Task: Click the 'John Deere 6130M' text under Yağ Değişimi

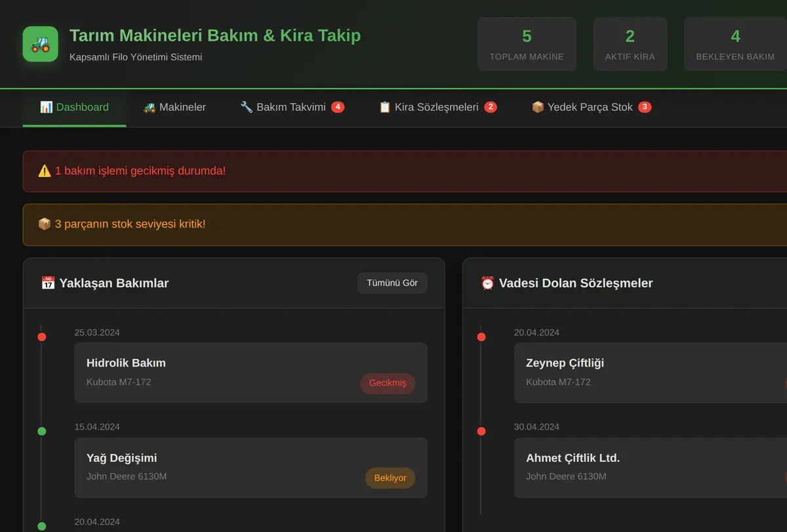Action: point(127,476)
